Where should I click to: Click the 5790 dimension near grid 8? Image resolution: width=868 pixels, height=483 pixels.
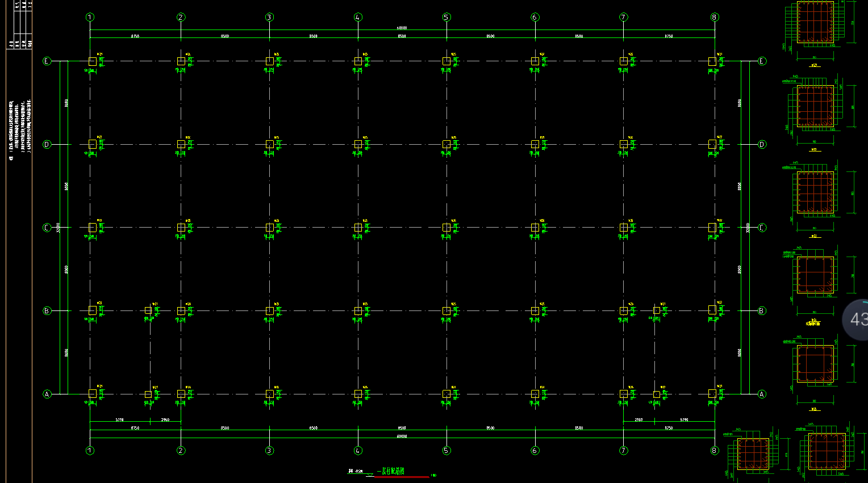click(x=684, y=419)
